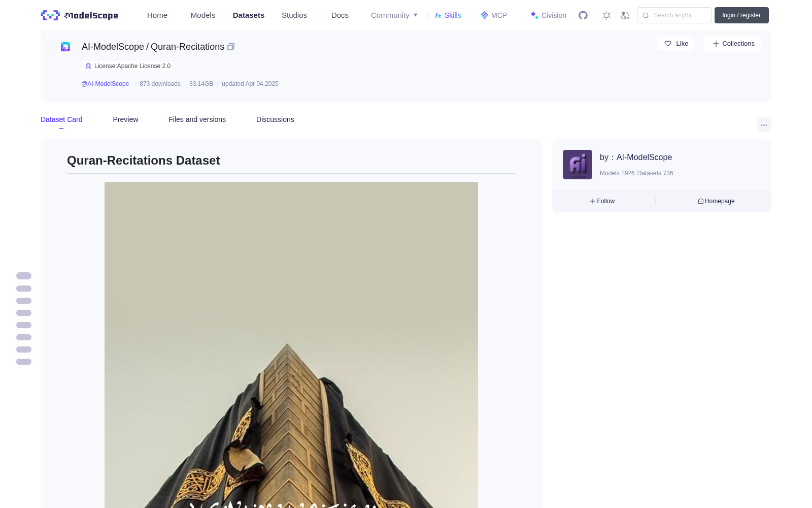Switch to the Discussions tab

275,119
